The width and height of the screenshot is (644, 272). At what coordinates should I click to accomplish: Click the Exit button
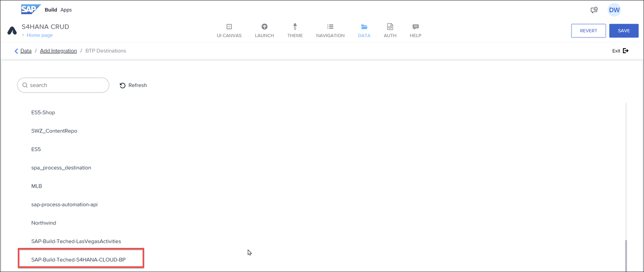[620, 51]
